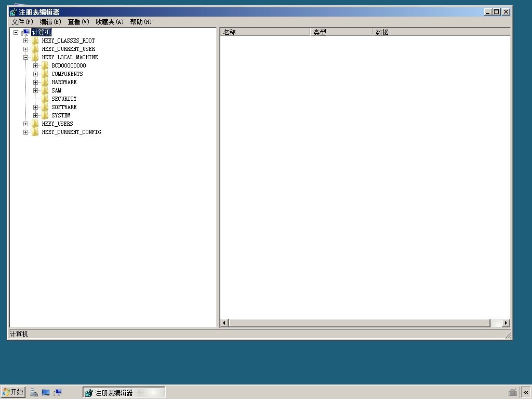Expand the SOFTWARE key
The height and width of the screenshot is (399, 532).
tap(35, 107)
